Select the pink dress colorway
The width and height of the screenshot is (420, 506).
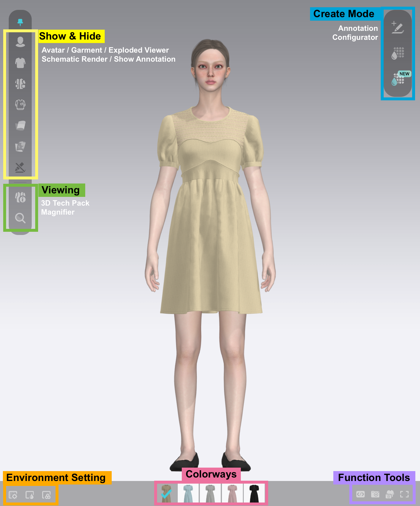[232, 493]
